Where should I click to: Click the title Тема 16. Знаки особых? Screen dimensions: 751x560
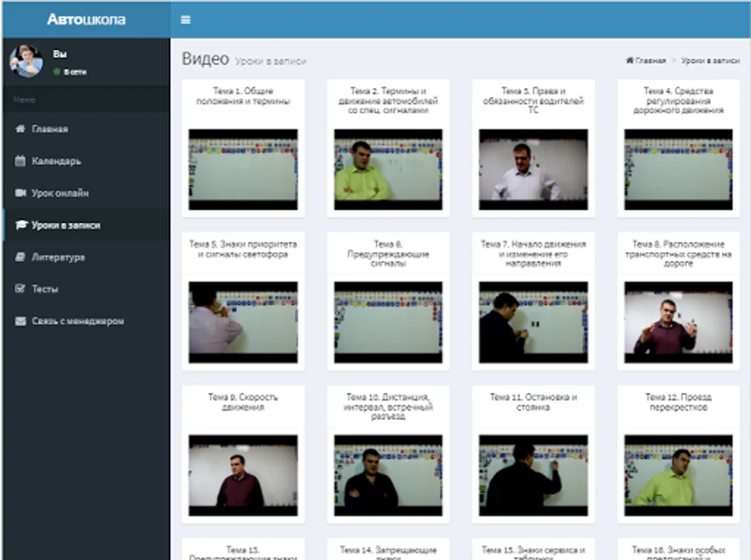(x=678, y=553)
